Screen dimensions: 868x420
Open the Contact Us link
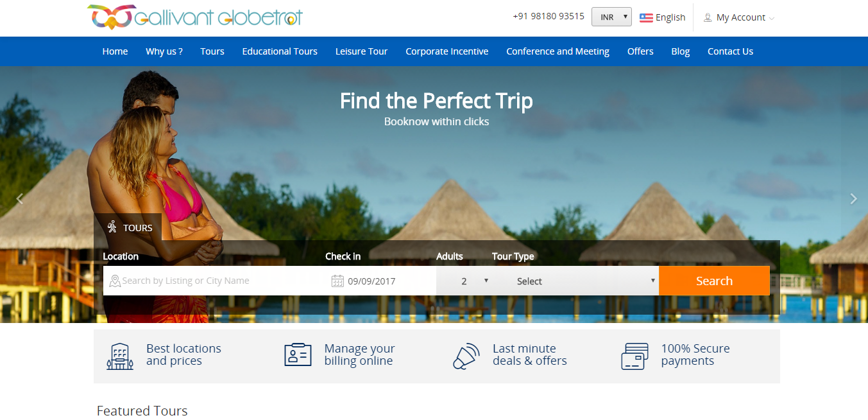pyautogui.click(x=730, y=51)
